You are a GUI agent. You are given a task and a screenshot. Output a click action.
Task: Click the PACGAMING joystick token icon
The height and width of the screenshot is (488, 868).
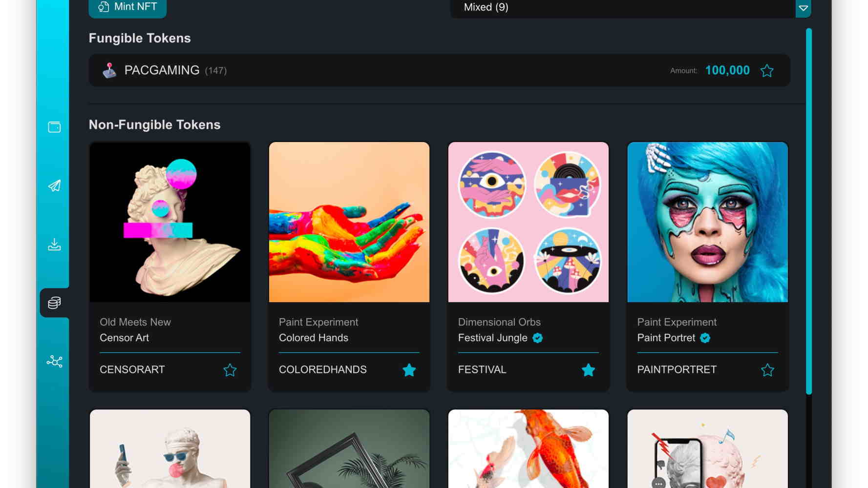[x=109, y=70]
